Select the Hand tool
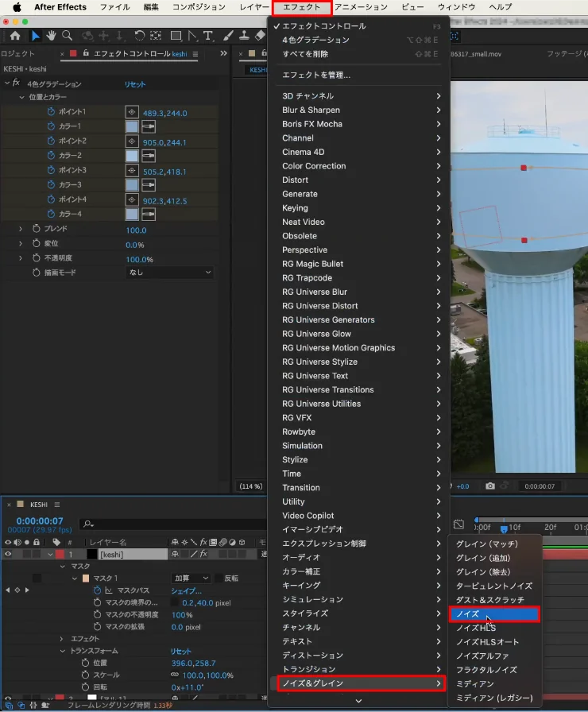588x712 pixels. (x=51, y=36)
